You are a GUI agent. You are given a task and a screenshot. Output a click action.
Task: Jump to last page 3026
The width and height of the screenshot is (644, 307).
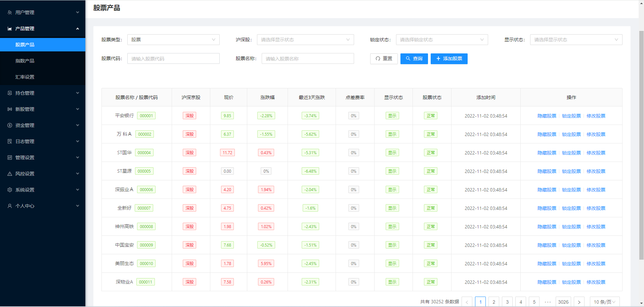tap(563, 302)
